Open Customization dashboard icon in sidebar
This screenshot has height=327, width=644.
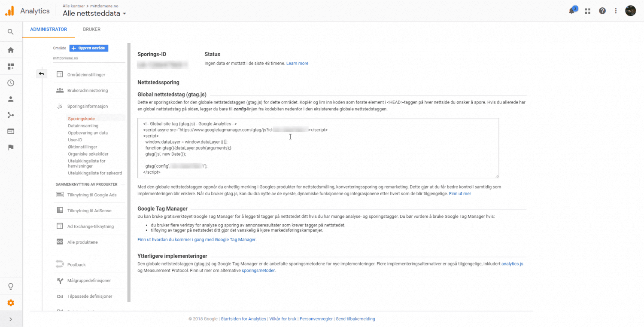11,67
